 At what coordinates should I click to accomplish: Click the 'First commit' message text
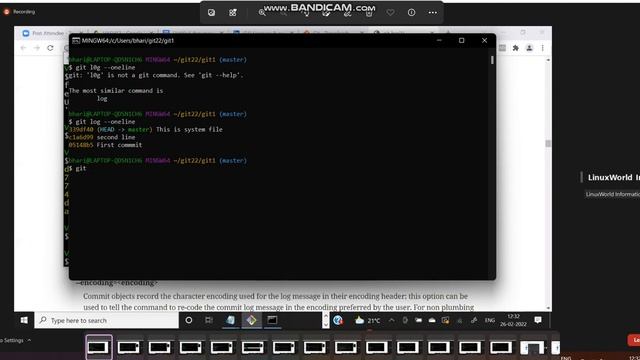coord(119,145)
